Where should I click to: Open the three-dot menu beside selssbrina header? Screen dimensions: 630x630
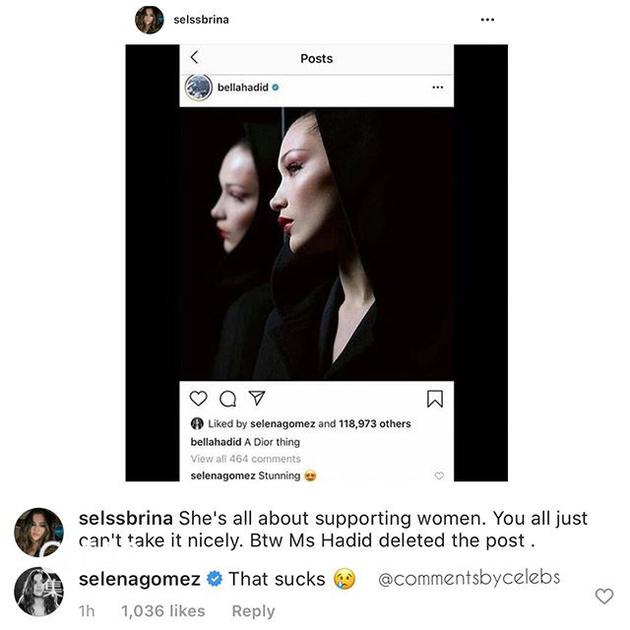(486, 20)
